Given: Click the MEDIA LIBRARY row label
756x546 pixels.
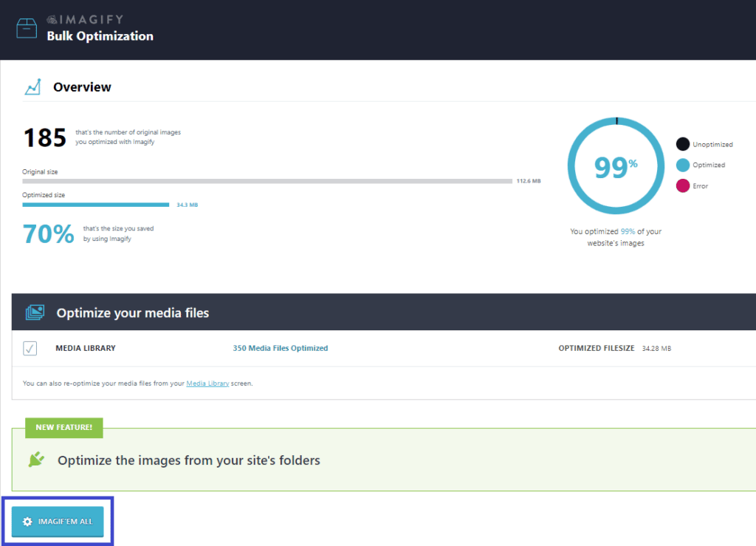Looking at the screenshot, I should click(x=86, y=348).
